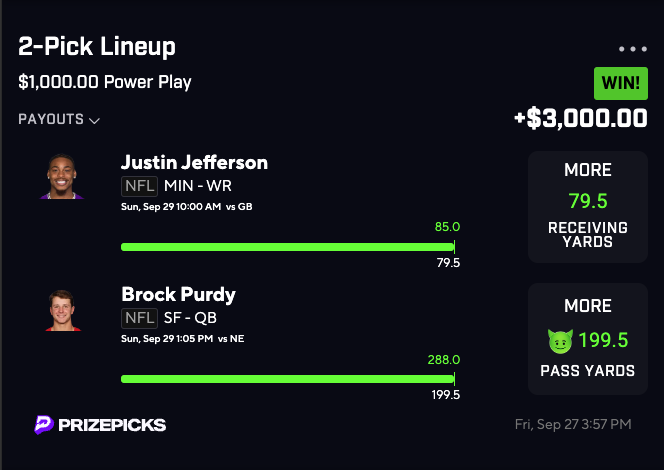
Task: Click Justin Jefferson's player headshot
Action: coord(62,177)
